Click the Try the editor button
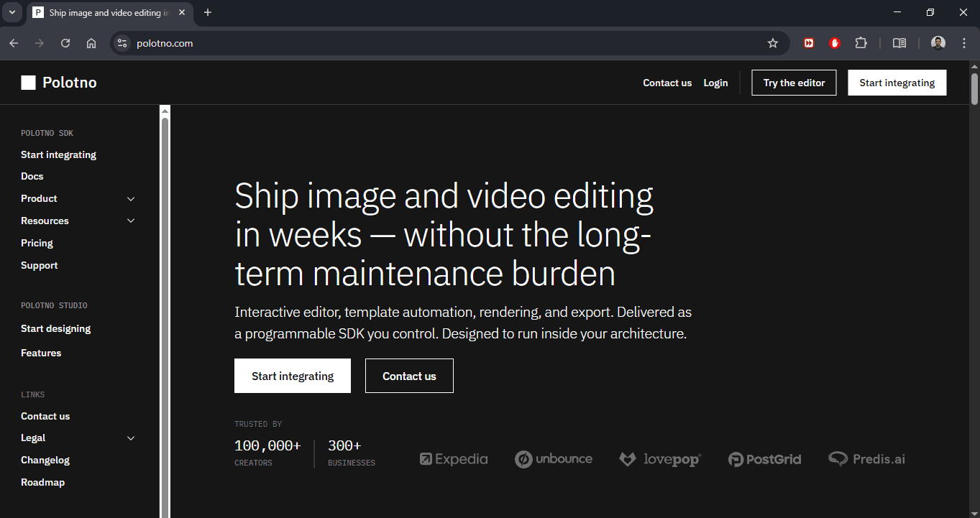This screenshot has width=980, height=518. [794, 83]
